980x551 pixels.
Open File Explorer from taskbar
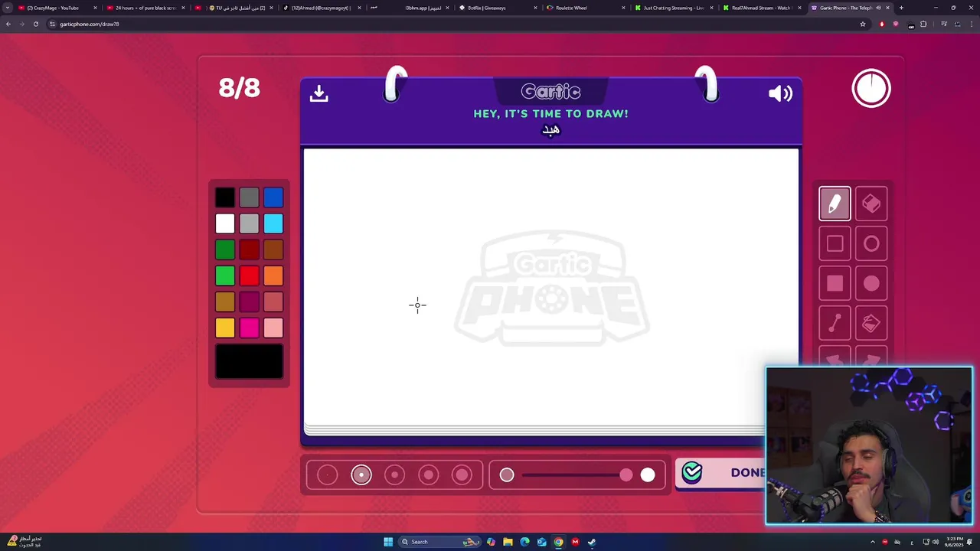(508, 542)
